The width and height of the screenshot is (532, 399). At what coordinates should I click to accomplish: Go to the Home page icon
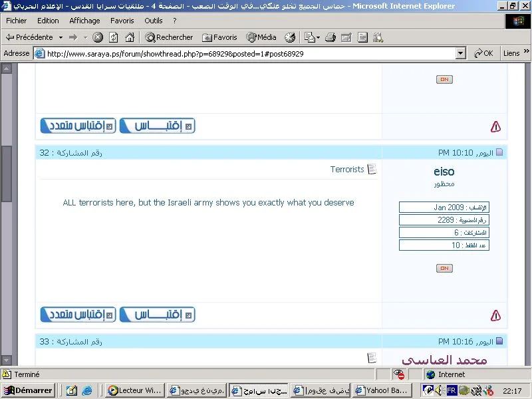click(130, 37)
